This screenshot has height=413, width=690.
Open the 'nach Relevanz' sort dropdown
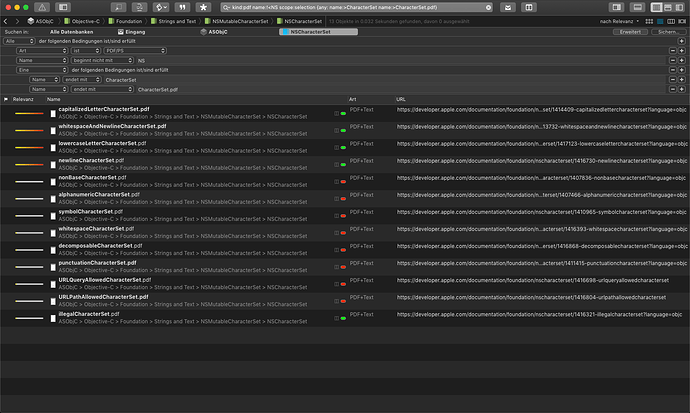(619, 21)
